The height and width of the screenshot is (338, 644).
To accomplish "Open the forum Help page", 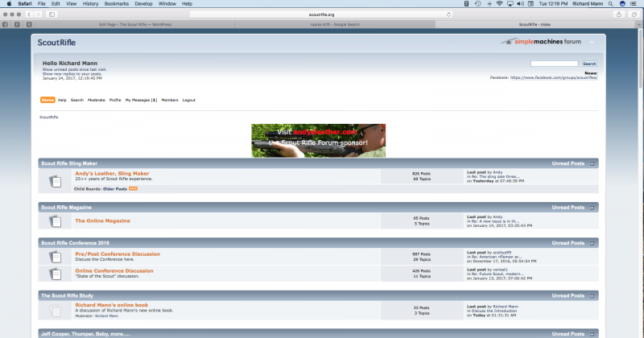I will coord(62,101).
